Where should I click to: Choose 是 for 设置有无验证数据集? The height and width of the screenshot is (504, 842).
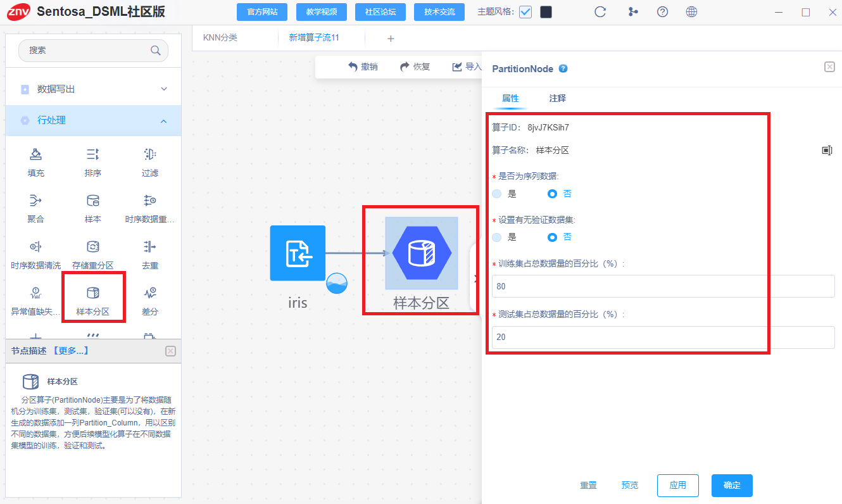pos(497,237)
